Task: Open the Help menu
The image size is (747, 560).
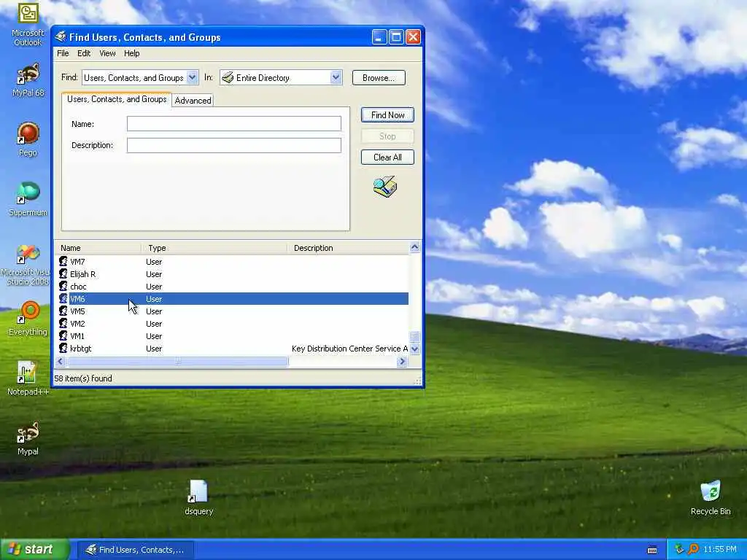Action: (131, 53)
